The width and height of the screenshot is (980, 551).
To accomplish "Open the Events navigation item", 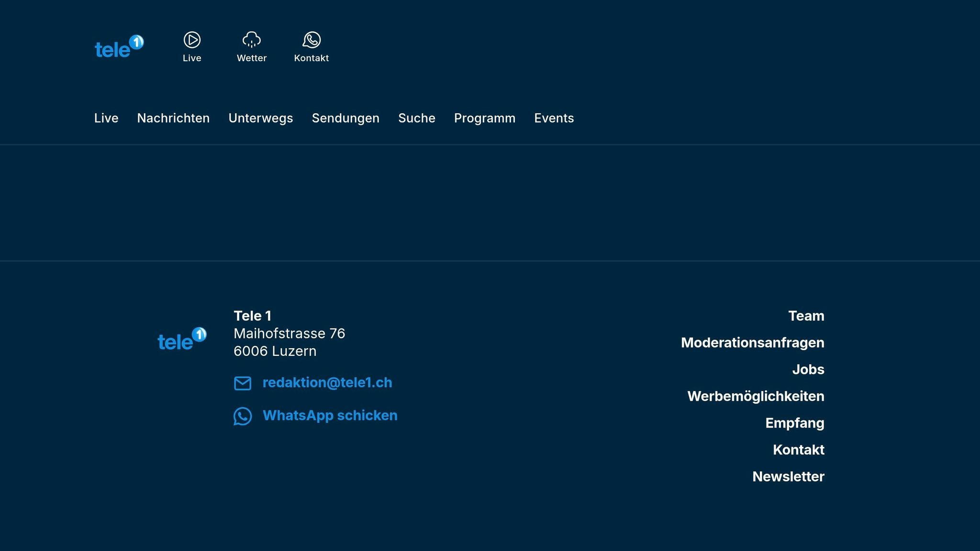I will click(x=554, y=118).
